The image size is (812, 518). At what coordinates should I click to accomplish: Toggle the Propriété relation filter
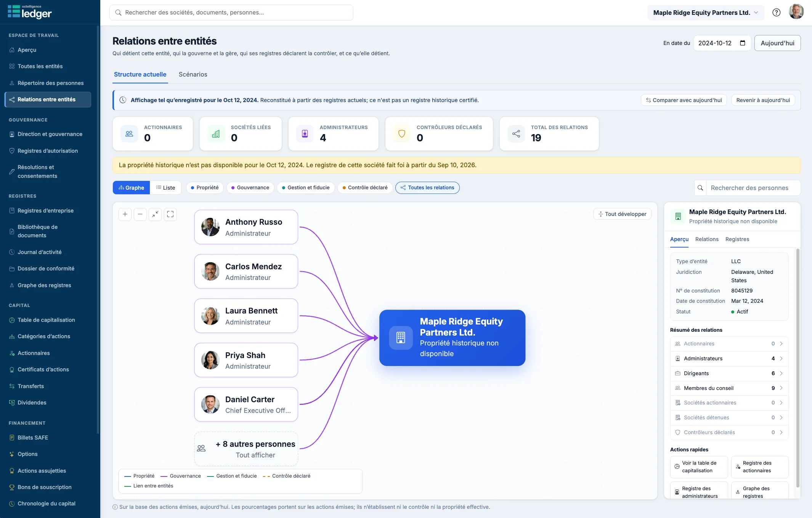(205, 188)
